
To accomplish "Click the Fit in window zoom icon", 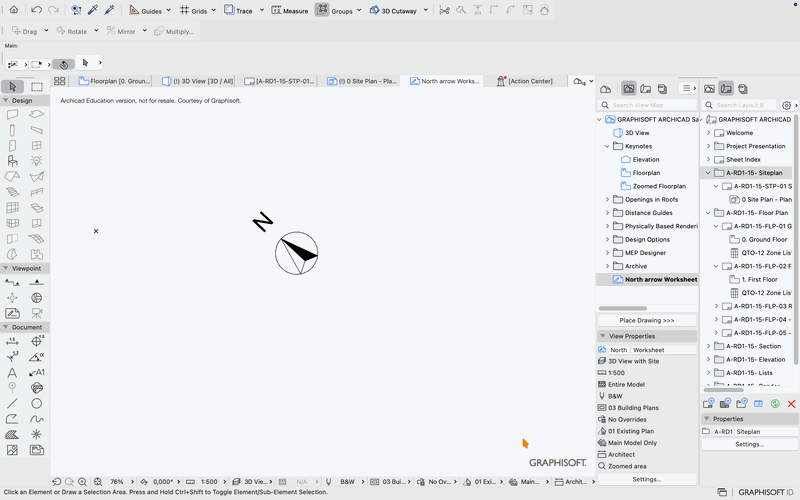I will pyautogui.click(x=98, y=482).
